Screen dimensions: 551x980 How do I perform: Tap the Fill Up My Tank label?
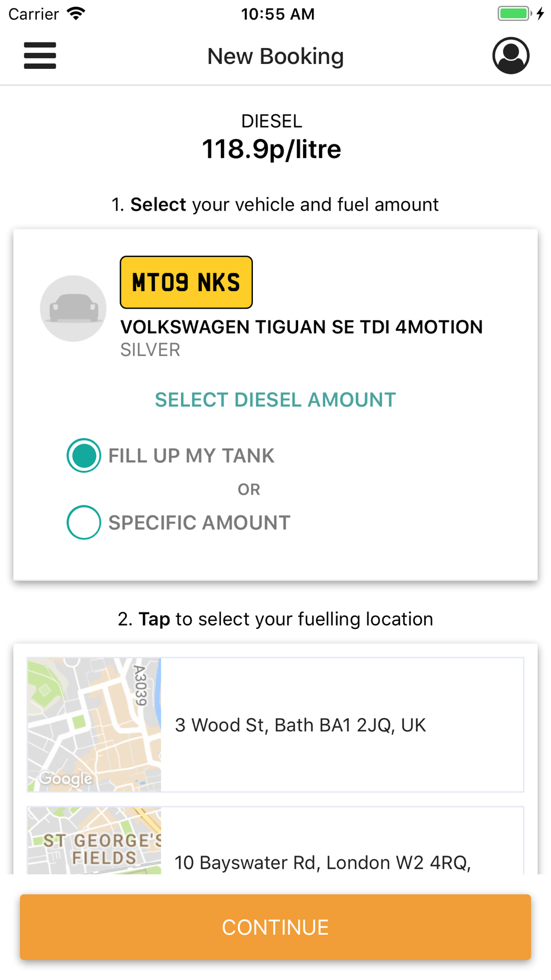click(x=191, y=456)
